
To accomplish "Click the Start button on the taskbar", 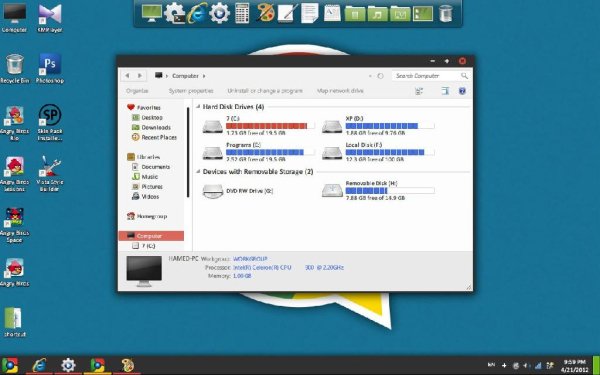I will 10,365.
